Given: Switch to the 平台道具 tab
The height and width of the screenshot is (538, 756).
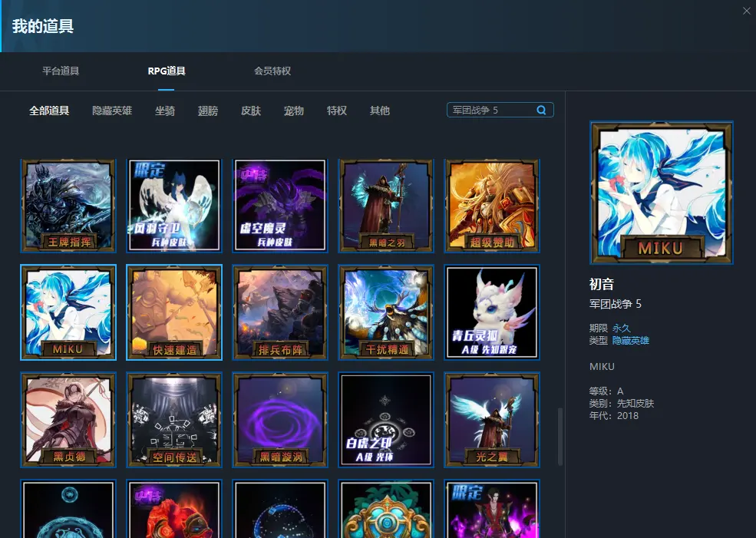Looking at the screenshot, I should (61, 71).
